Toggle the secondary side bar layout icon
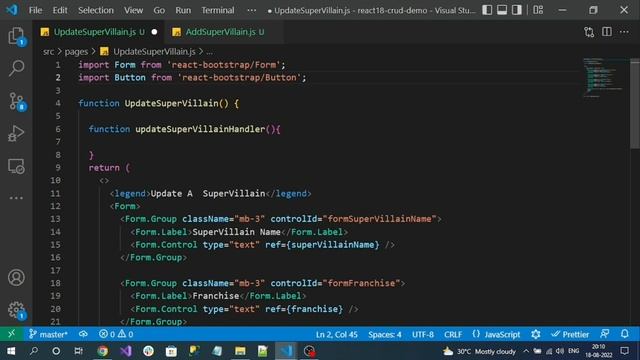The image size is (640, 360). [x=516, y=10]
